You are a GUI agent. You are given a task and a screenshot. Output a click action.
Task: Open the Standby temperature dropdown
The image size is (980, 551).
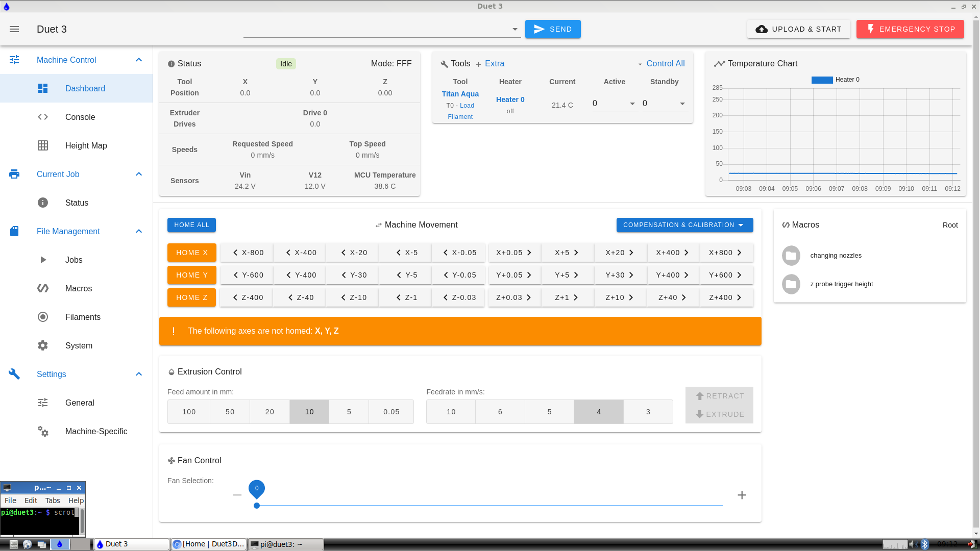coord(682,104)
